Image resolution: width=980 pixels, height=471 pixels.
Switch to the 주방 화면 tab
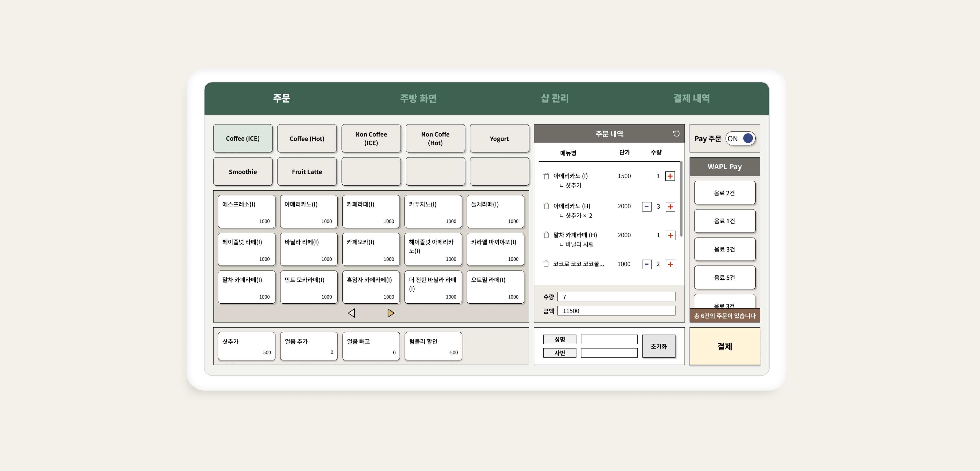point(418,98)
